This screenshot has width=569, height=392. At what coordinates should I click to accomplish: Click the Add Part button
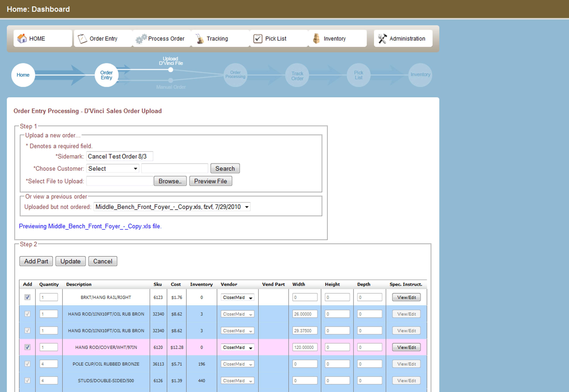pos(36,261)
